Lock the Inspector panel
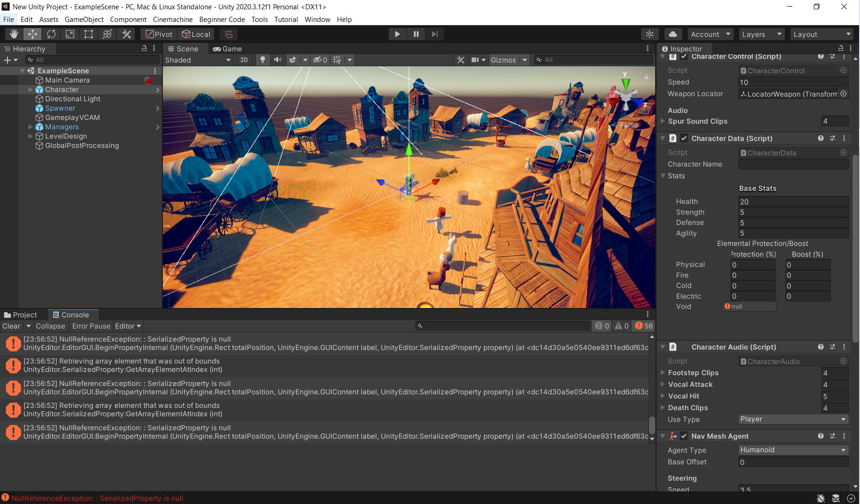Screen dimensions: 860x504 click(x=841, y=48)
